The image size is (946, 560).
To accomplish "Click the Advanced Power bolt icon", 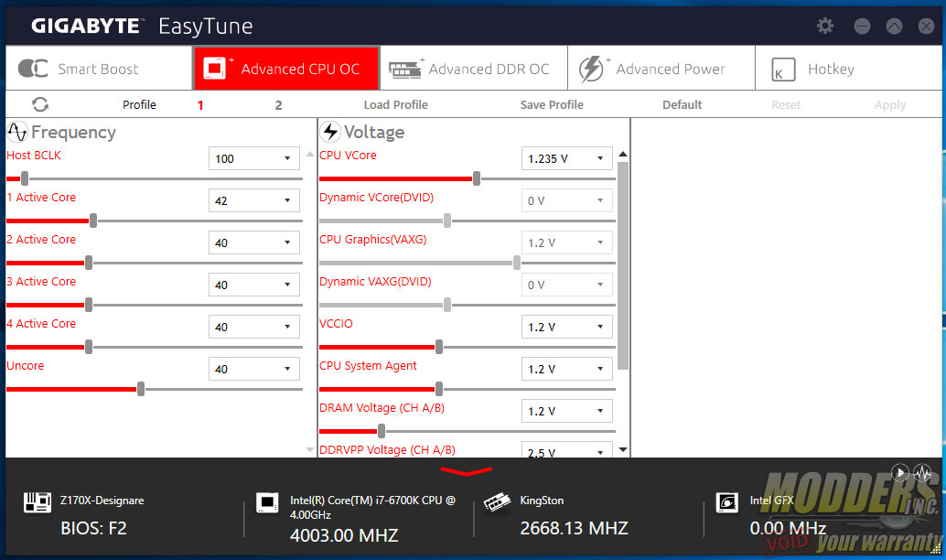I will (591, 69).
